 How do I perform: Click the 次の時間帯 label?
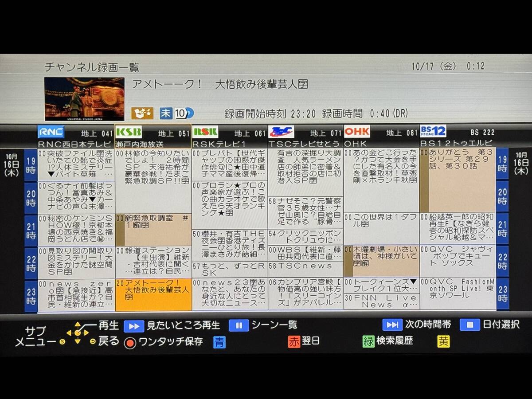pyautogui.click(x=427, y=325)
